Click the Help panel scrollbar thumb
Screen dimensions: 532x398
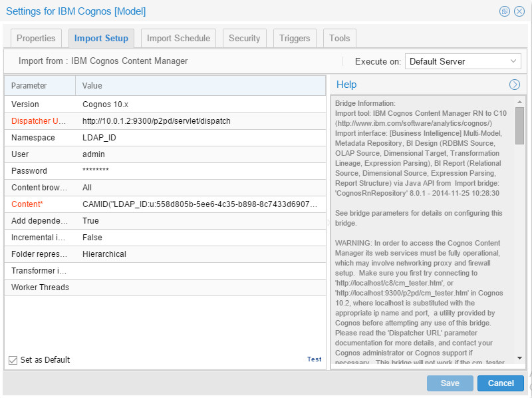click(x=519, y=126)
